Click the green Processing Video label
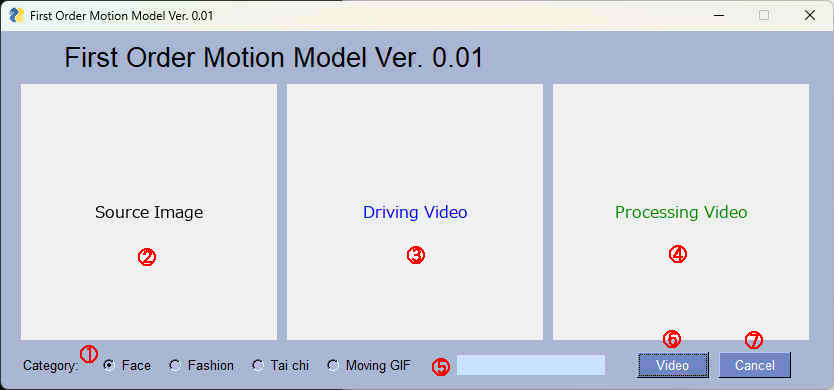 [681, 212]
